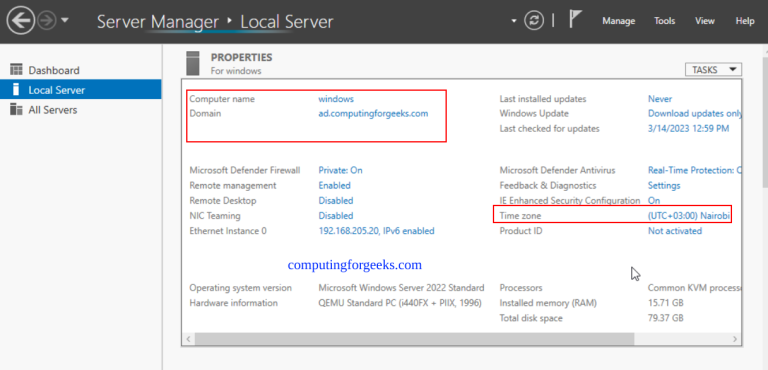
Task: Click Feedback & Diagnostics Settings link
Action: [x=664, y=185]
